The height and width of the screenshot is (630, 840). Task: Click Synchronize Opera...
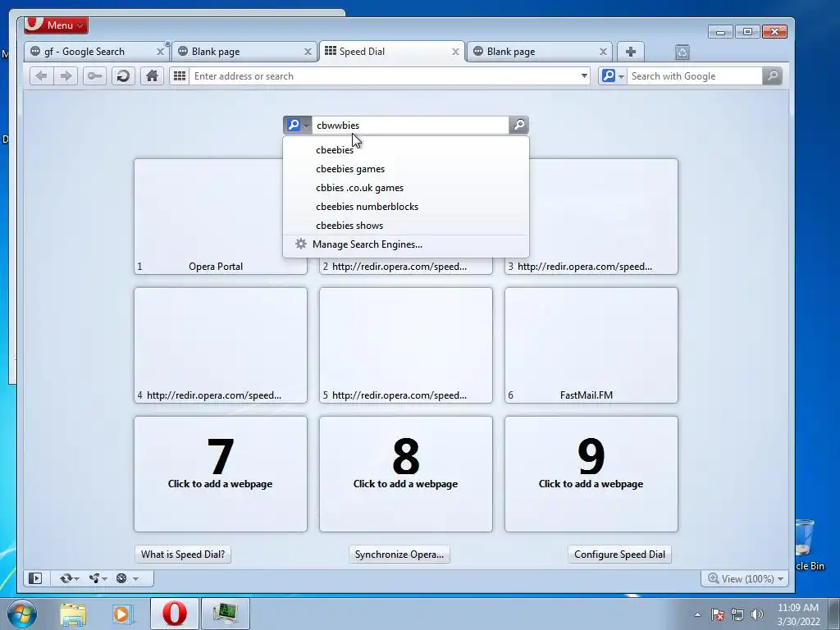[x=399, y=555]
